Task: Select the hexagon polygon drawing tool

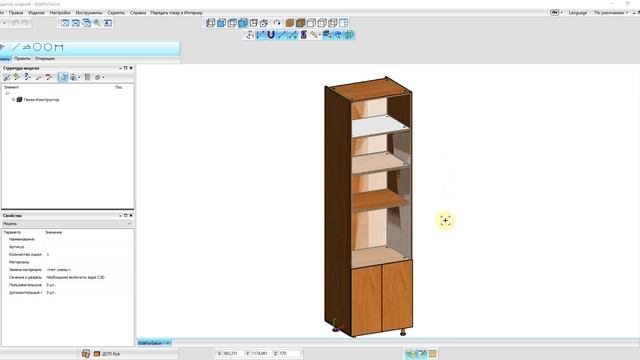Action: click(x=48, y=47)
